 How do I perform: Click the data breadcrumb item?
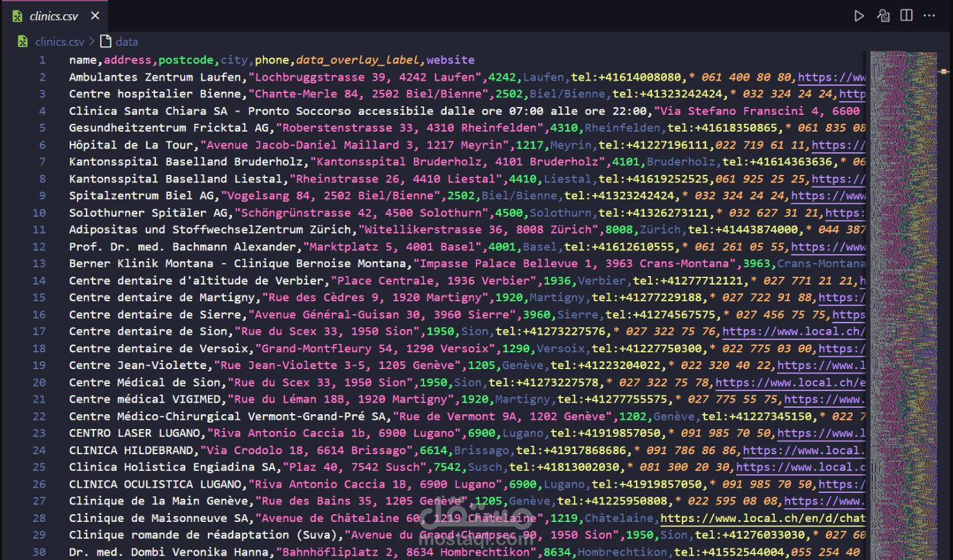[x=127, y=42]
